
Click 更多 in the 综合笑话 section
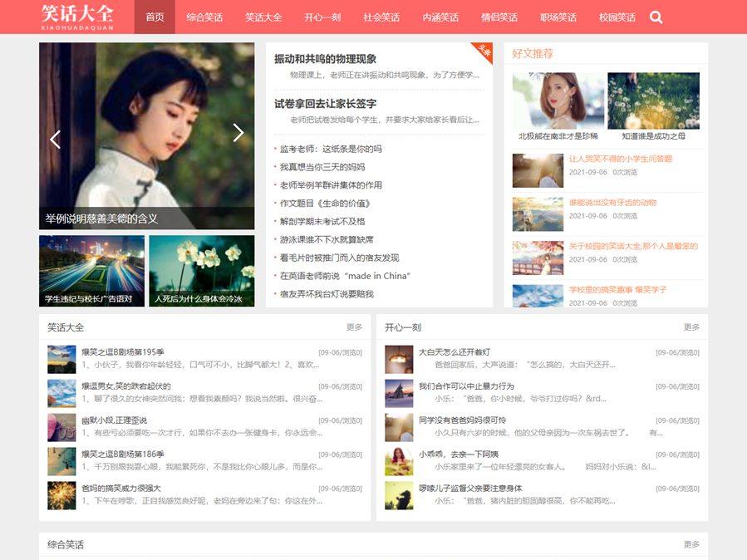[x=691, y=544]
